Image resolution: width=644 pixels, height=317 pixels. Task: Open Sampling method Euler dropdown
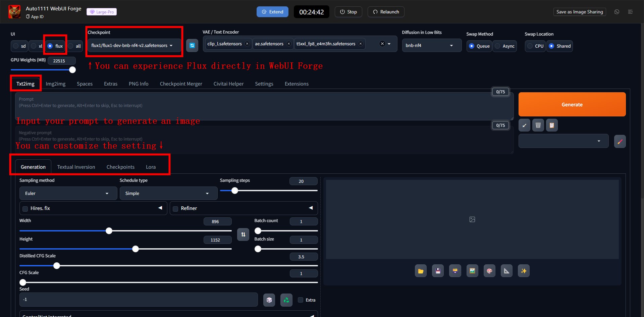(x=68, y=193)
